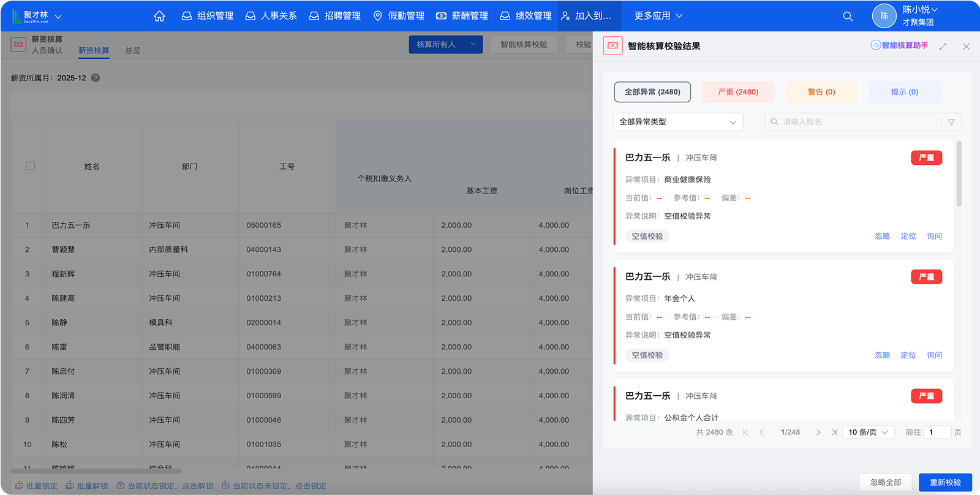The image size is (980, 495).
Task: Click the lock icon for 当前状态锁定，点击解锁
Action: [x=121, y=485]
